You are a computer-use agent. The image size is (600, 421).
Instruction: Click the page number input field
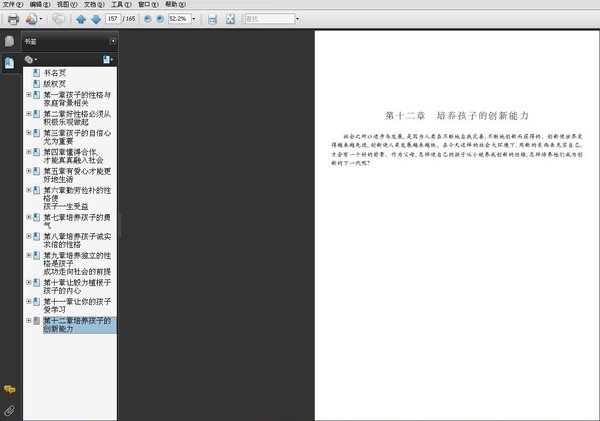(x=113, y=19)
